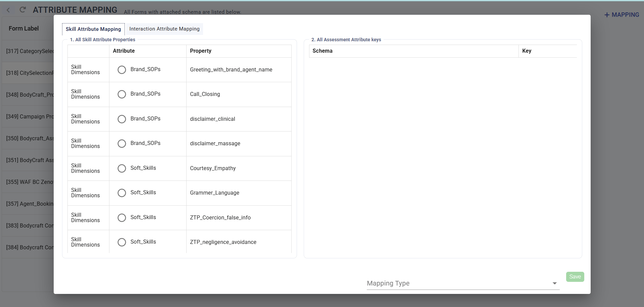Image resolution: width=644 pixels, height=307 pixels.
Task: Select radio for Grammer_Language
Action: tap(122, 193)
